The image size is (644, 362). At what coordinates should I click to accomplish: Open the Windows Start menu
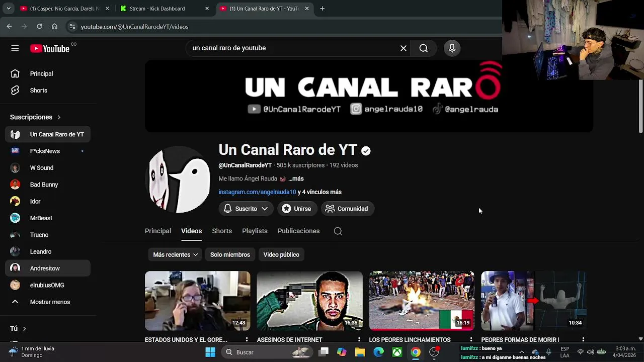pos(210,352)
